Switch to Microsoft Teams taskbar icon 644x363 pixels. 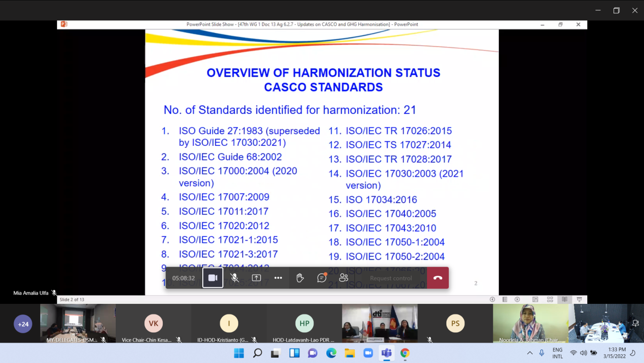[386, 353]
